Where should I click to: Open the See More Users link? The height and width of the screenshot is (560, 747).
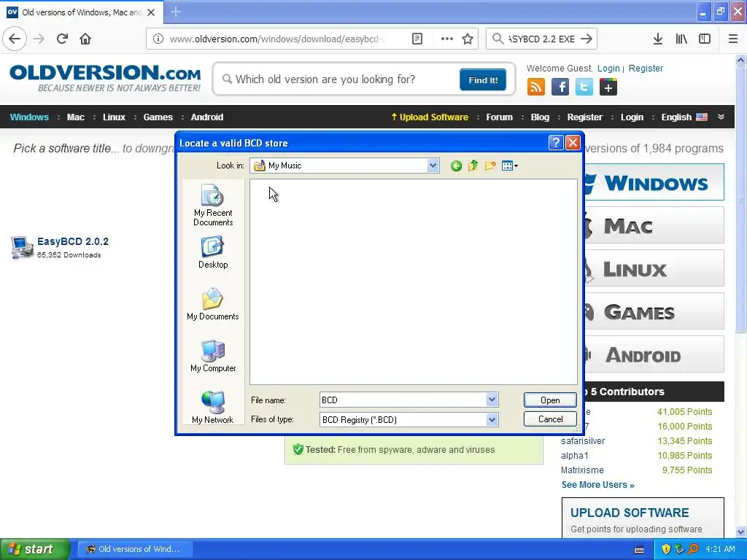[x=598, y=485]
